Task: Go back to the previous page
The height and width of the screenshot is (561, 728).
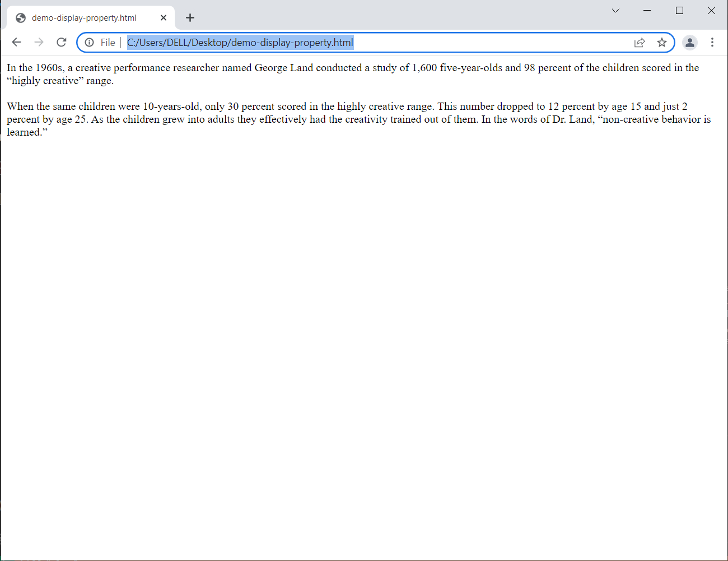Action: [x=16, y=42]
